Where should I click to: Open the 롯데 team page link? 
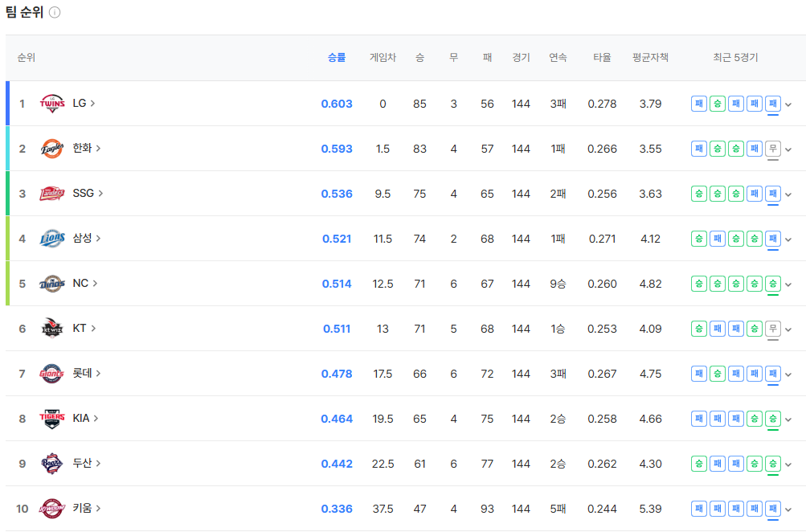86,373
